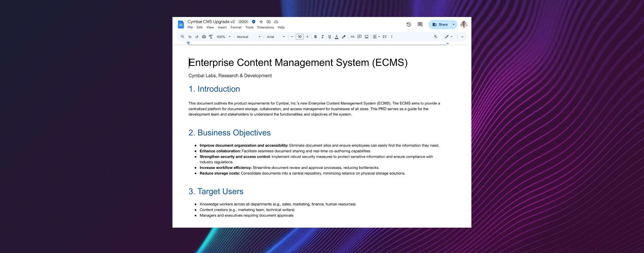The height and width of the screenshot is (253, 644).
Task: Open the Edit menu
Action: 200,27
